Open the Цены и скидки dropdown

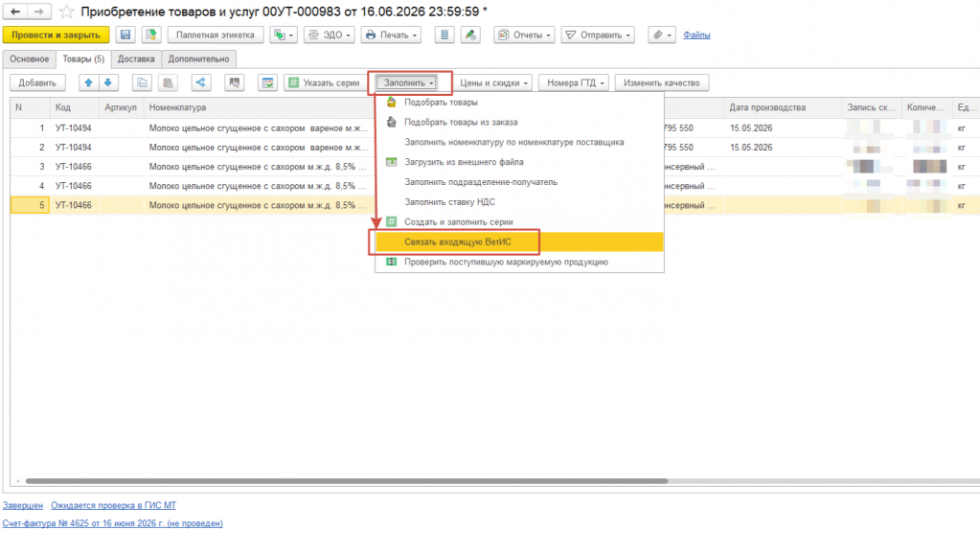pyautogui.click(x=493, y=82)
